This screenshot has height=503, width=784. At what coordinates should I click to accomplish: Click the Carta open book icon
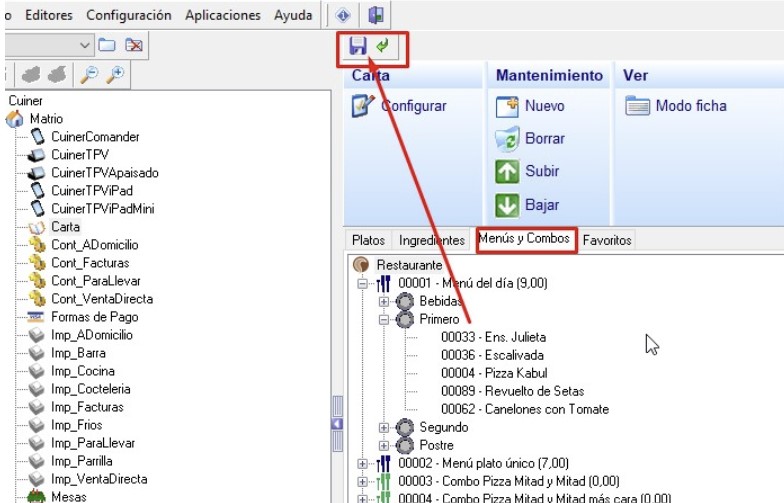point(36,228)
